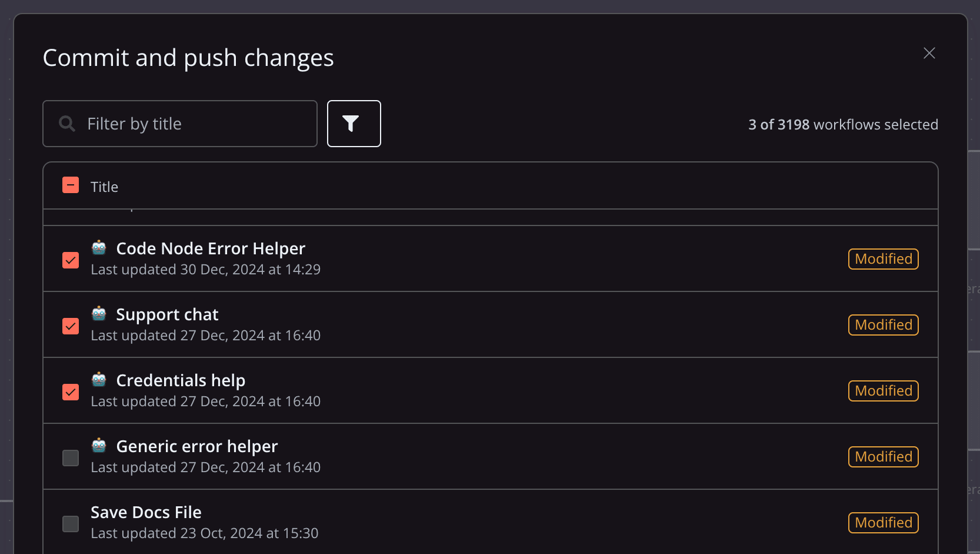Check the Save Docs File workflow
The height and width of the screenshot is (554, 980).
(71, 523)
